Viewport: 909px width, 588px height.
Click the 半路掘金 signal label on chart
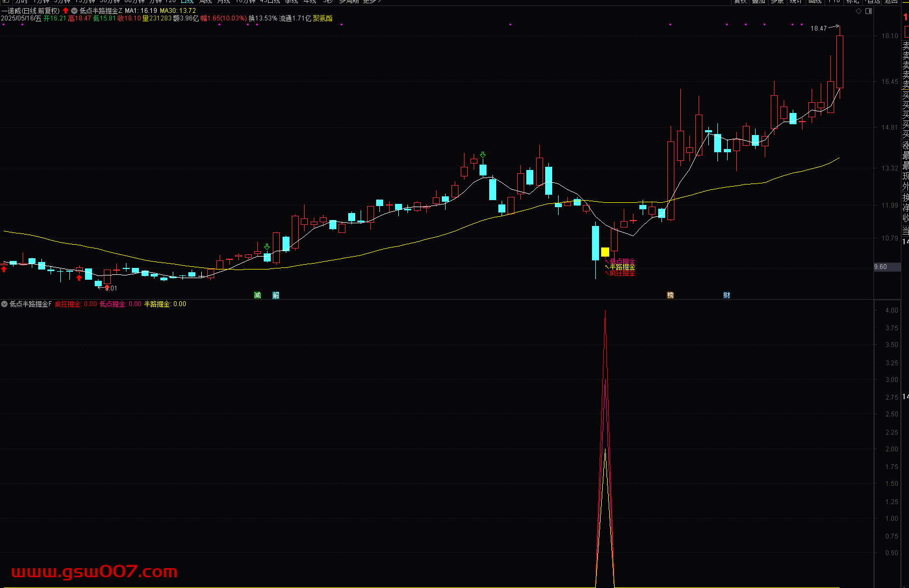[622, 267]
